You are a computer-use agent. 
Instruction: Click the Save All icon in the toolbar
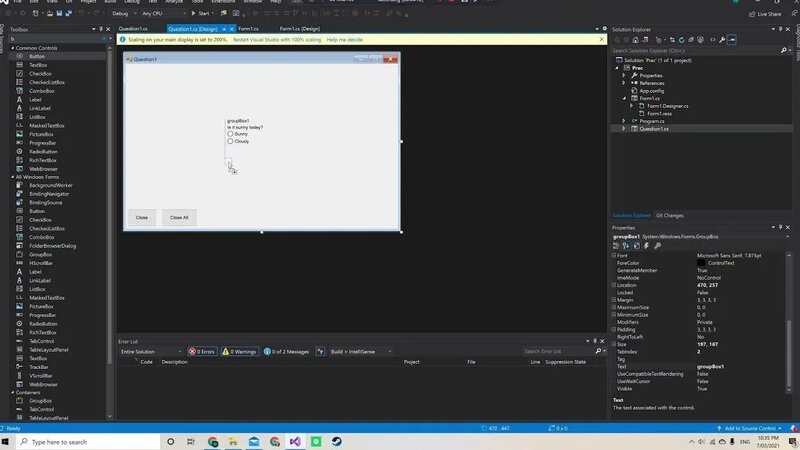[x=68, y=13]
